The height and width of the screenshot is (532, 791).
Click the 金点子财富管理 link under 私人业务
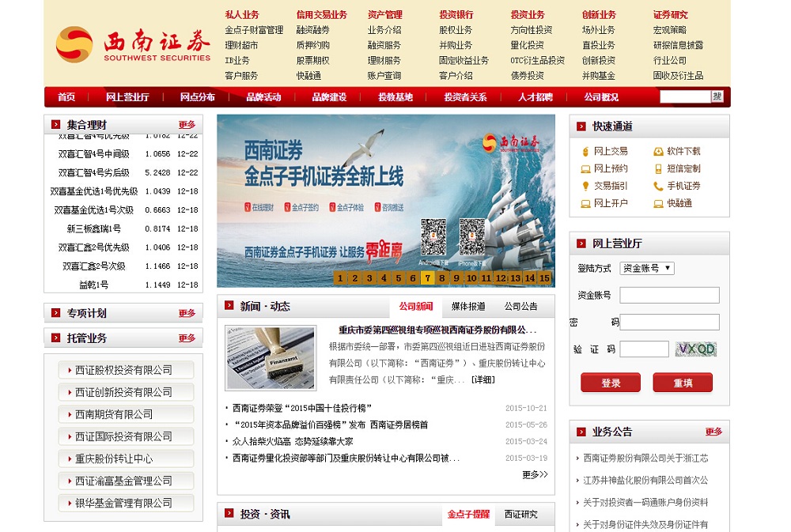tap(254, 30)
